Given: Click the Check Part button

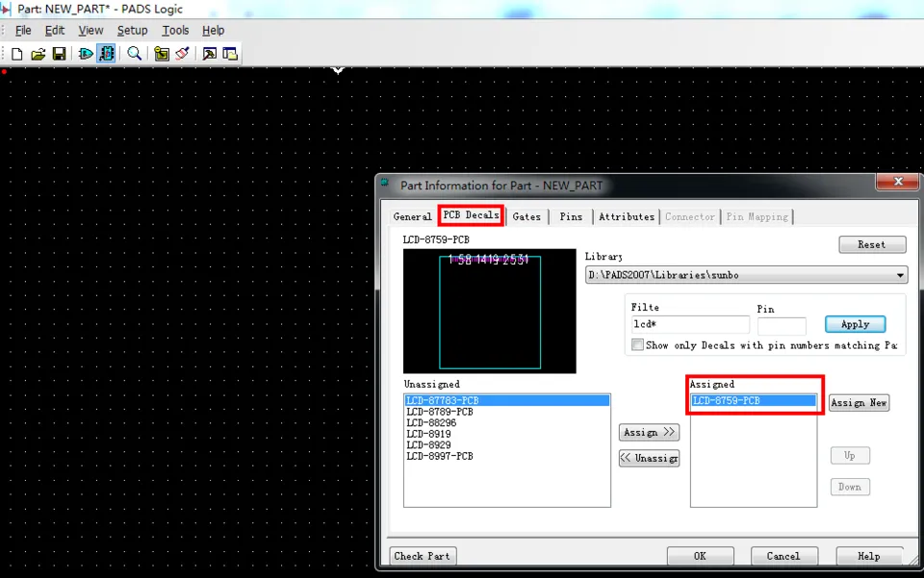Looking at the screenshot, I should click(422, 556).
